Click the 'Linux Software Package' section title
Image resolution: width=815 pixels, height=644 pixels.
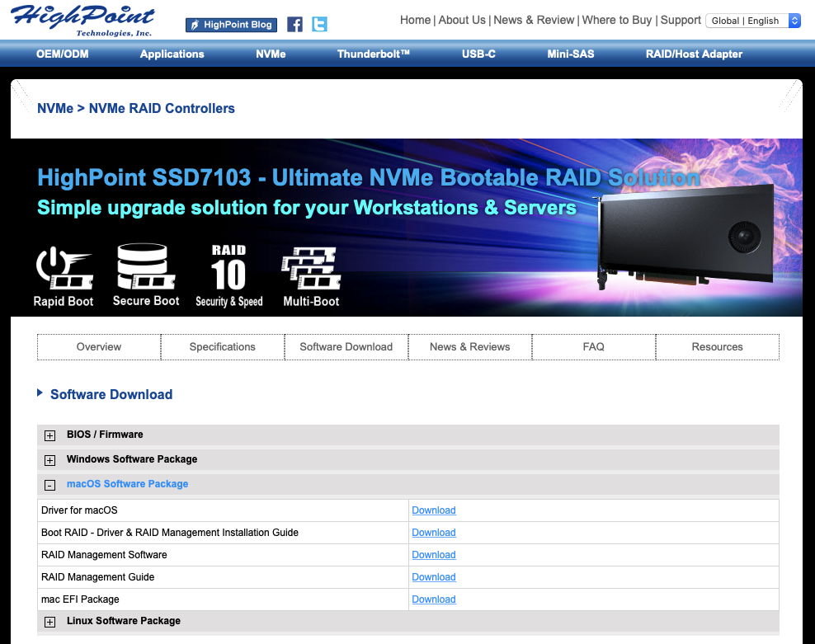(x=124, y=621)
